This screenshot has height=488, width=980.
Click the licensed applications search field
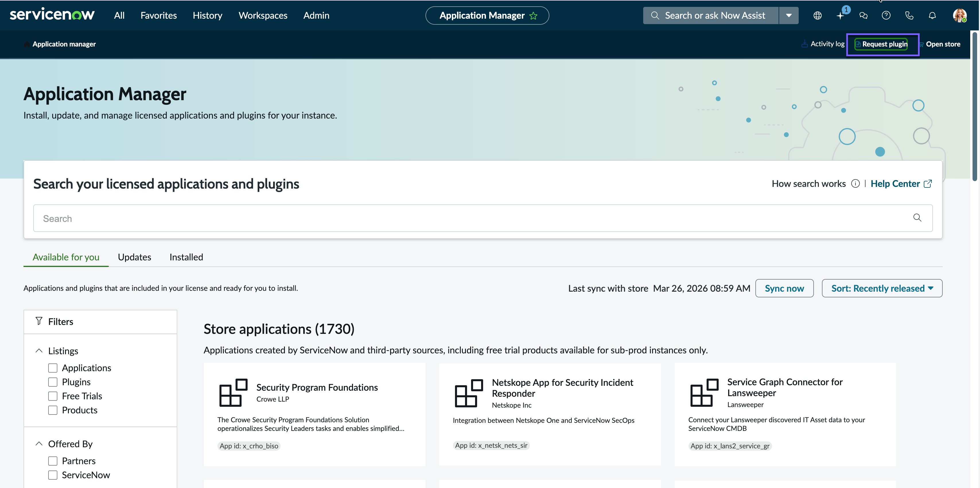point(483,218)
